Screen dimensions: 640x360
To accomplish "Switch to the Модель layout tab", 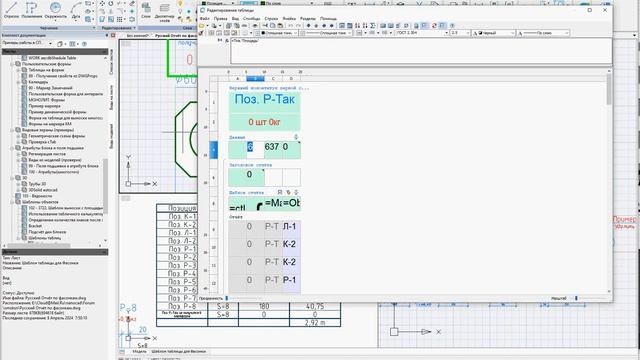I will point(139,351).
